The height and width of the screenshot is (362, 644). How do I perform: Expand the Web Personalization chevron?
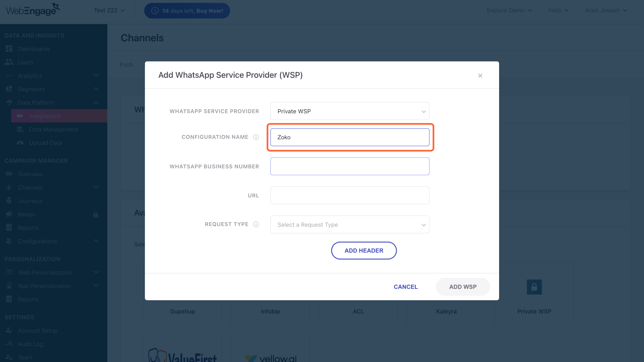point(96,272)
